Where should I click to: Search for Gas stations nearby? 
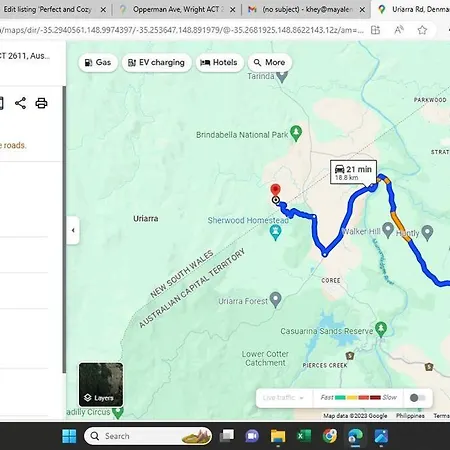(98, 62)
